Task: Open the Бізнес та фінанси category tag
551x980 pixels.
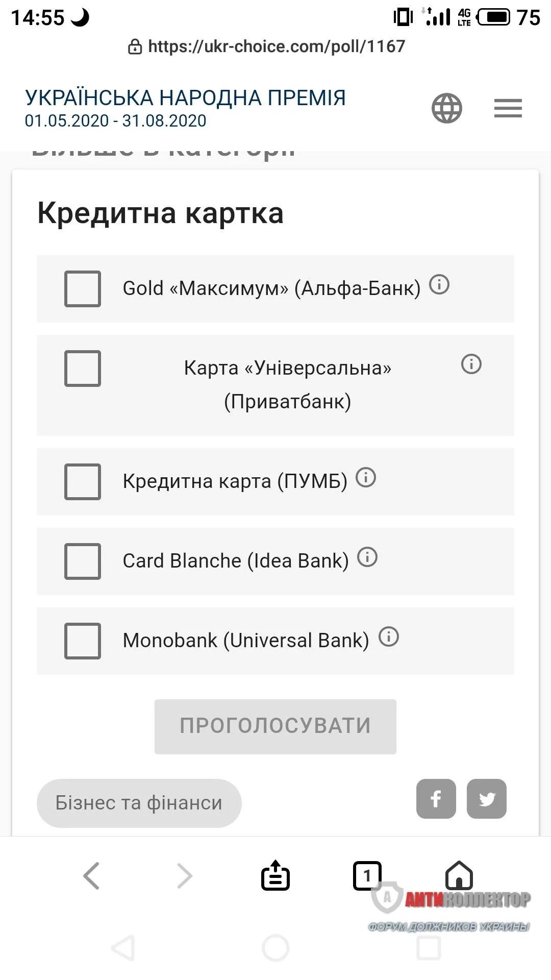Action: click(139, 803)
